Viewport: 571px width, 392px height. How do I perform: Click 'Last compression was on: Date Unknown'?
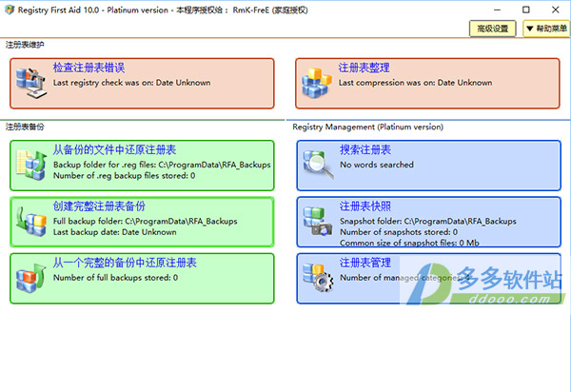(x=415, y=83)
